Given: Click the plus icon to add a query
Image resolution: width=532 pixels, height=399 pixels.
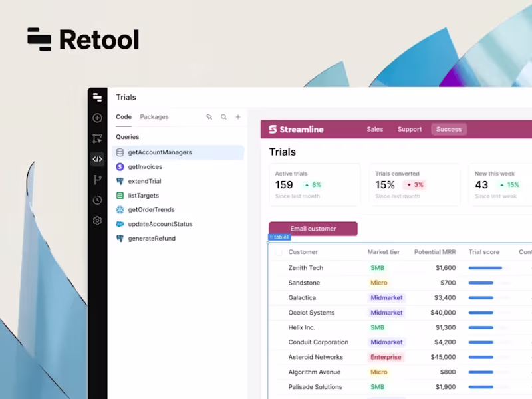Looking at the screenshot, I should (x=238, y=117).
